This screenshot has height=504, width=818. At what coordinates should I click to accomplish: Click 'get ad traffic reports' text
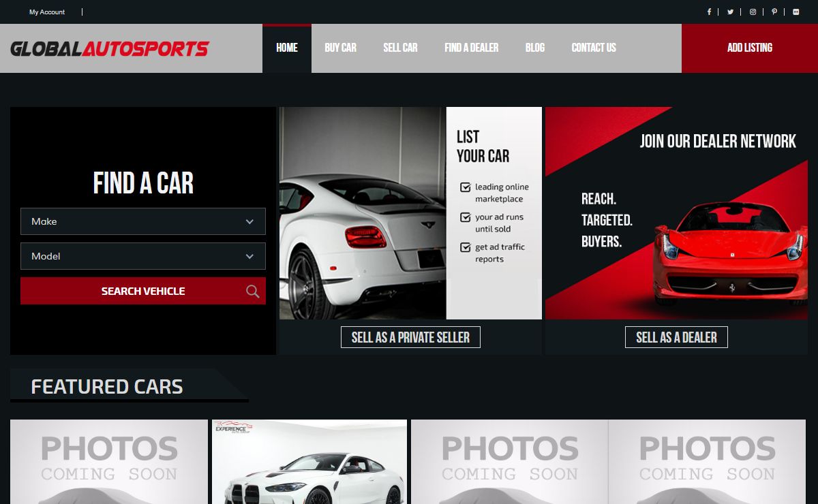pos(500,253)
